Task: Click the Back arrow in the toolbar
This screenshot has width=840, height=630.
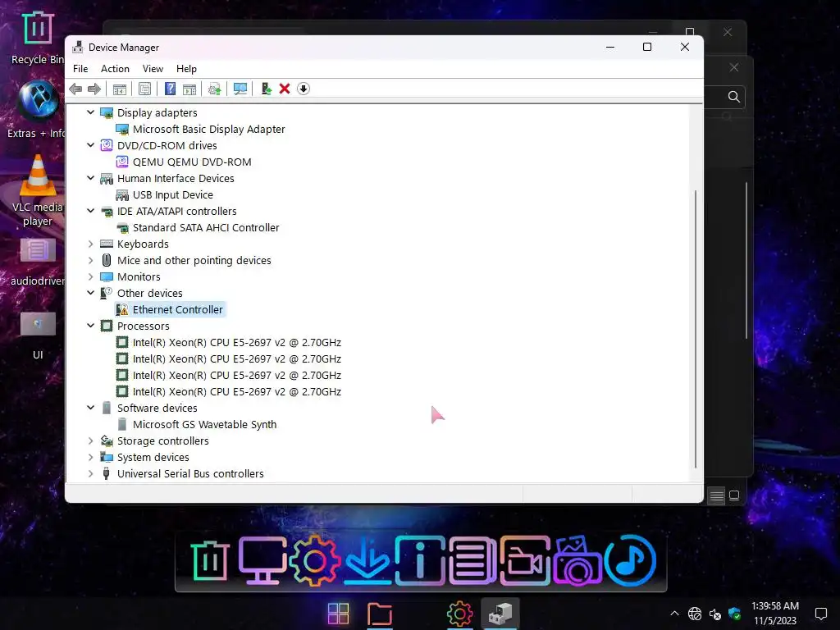Action: pos(75,89)
